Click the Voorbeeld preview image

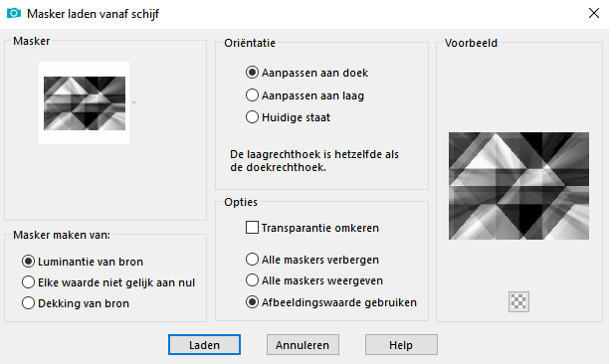tap(518, 186)
